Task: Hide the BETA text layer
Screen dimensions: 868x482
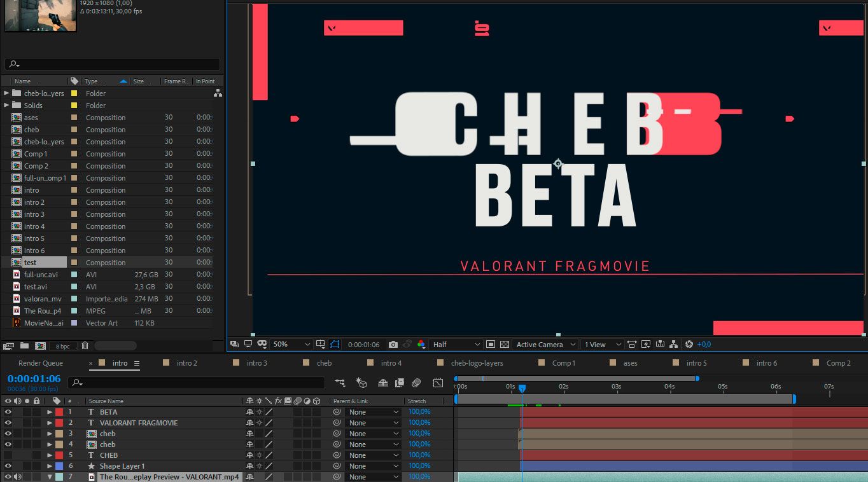Action: [7, 412]
